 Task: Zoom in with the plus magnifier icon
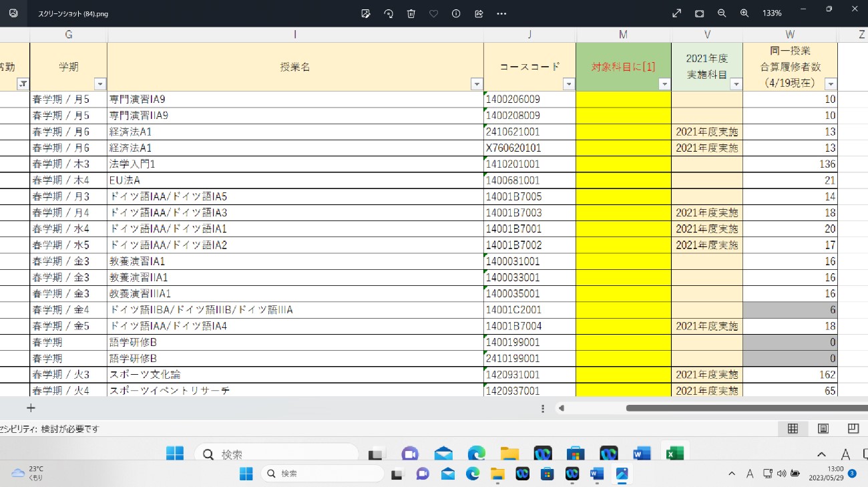pos(744,13)
